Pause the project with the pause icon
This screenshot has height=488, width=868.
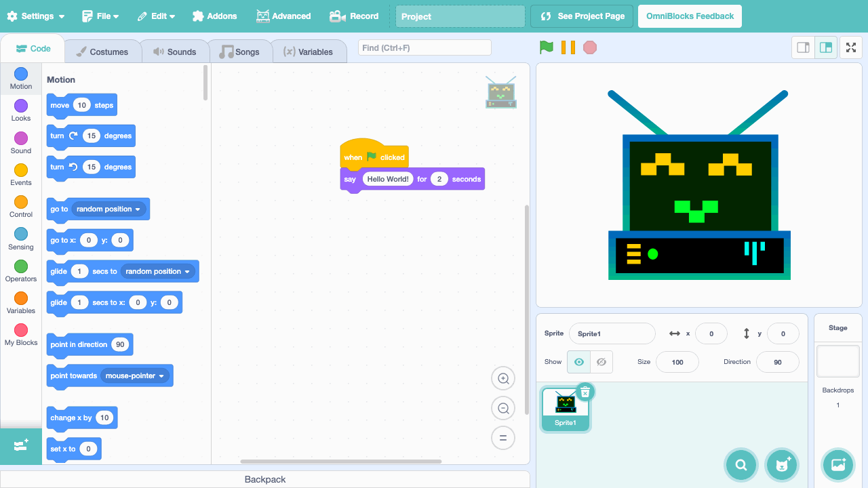pyautogui.click(x=568, y=47)
